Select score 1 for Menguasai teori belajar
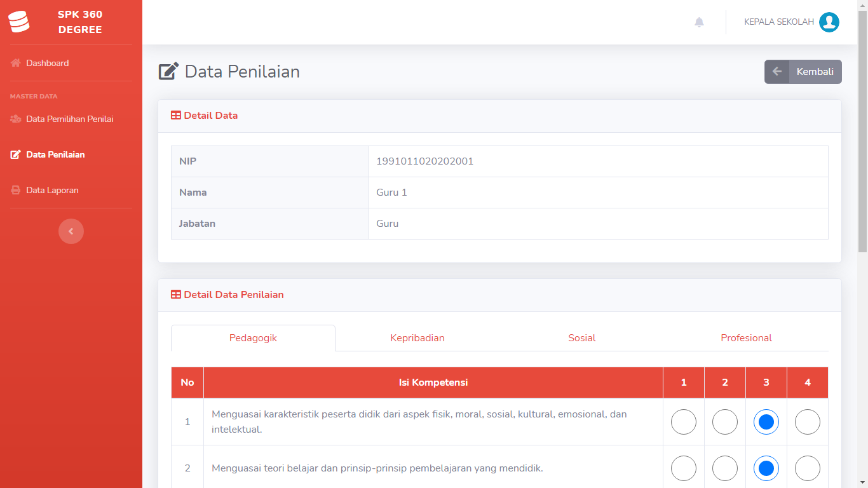The width and height of the screenshot is (868, 488). point(684,468)
